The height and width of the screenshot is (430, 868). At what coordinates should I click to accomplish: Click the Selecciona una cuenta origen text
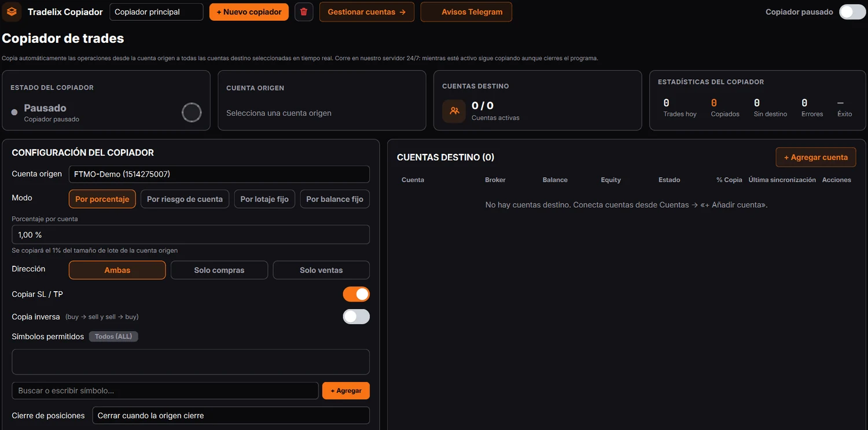(x=279, y=113)
